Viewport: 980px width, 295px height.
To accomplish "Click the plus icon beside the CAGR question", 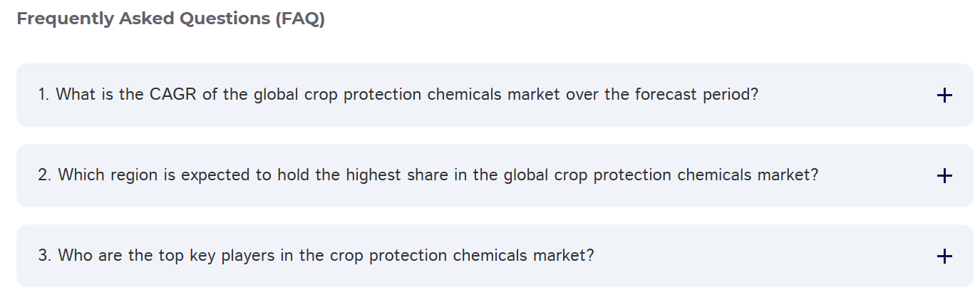I will pos(944,95).
